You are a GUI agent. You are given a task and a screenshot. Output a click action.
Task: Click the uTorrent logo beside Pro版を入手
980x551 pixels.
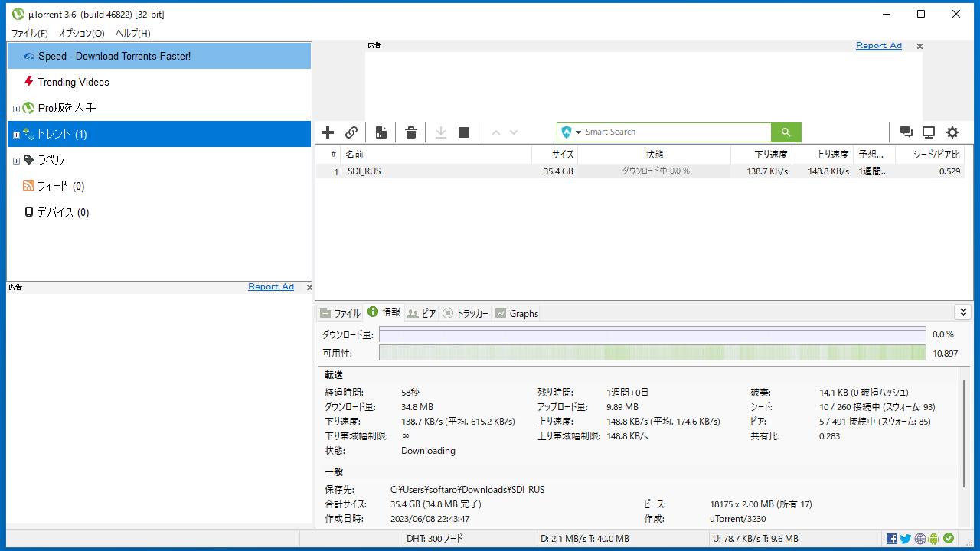(28, 108)
